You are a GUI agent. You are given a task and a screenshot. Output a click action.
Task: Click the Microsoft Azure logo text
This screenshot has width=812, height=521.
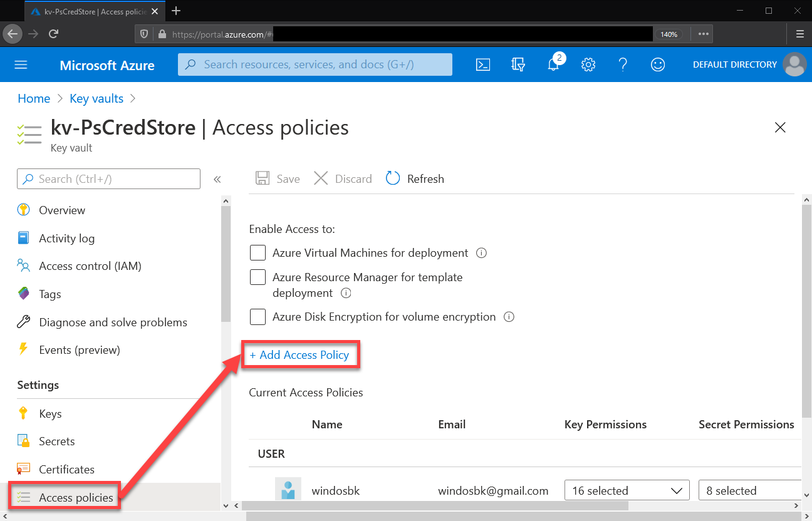pos(107,65)
